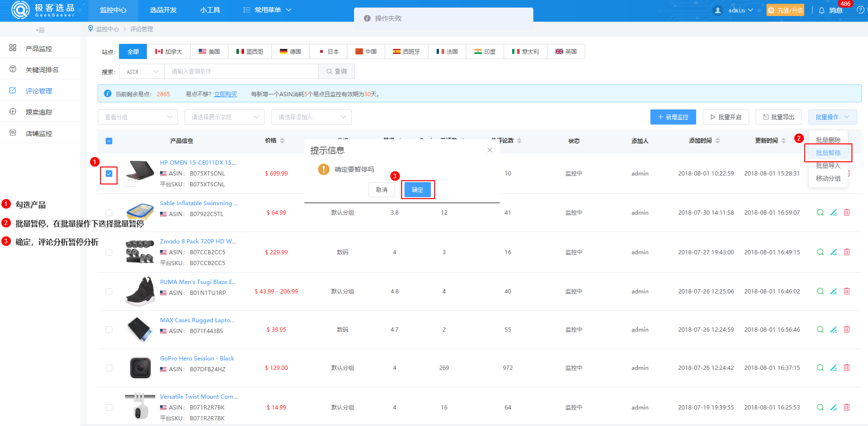Check the Sable Inflatable Swimming checkbox
The image size is (868, 426).
(109, 213)
